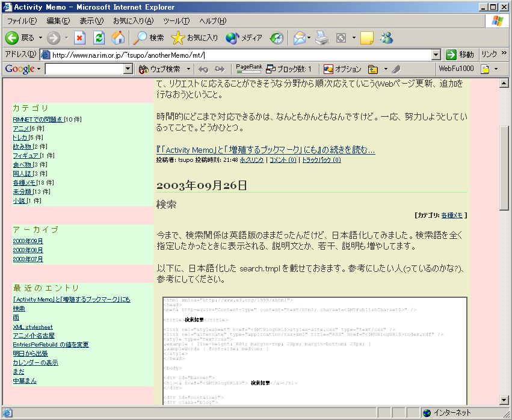
Task: Open the History clock icon
Action: (x=276, y=38)
